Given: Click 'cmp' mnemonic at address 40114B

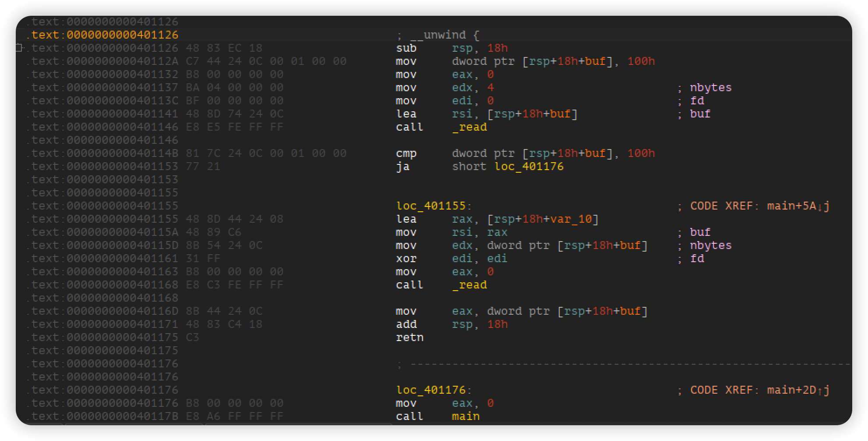Looking at the screenshot, I should (x=406, y=153).
